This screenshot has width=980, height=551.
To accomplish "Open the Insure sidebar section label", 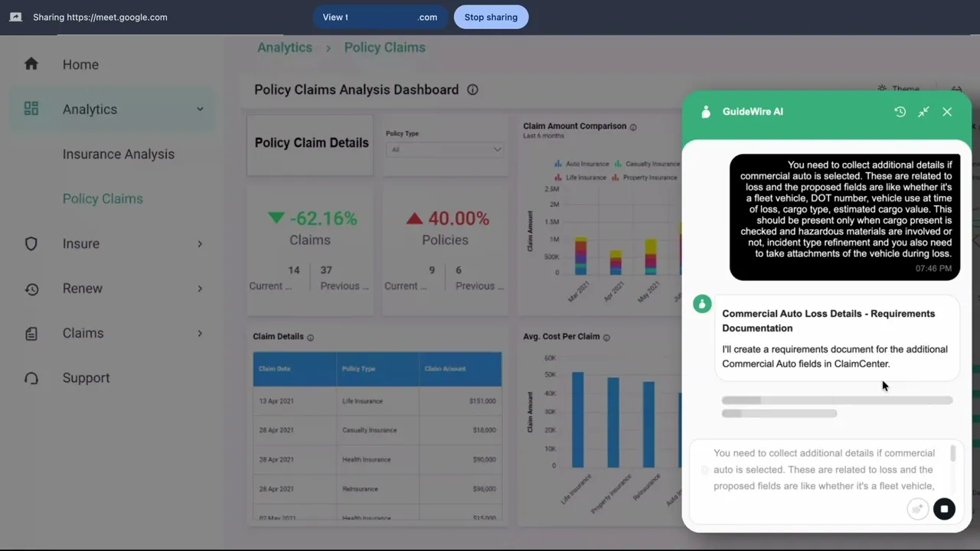I will (x=81, y=243).
